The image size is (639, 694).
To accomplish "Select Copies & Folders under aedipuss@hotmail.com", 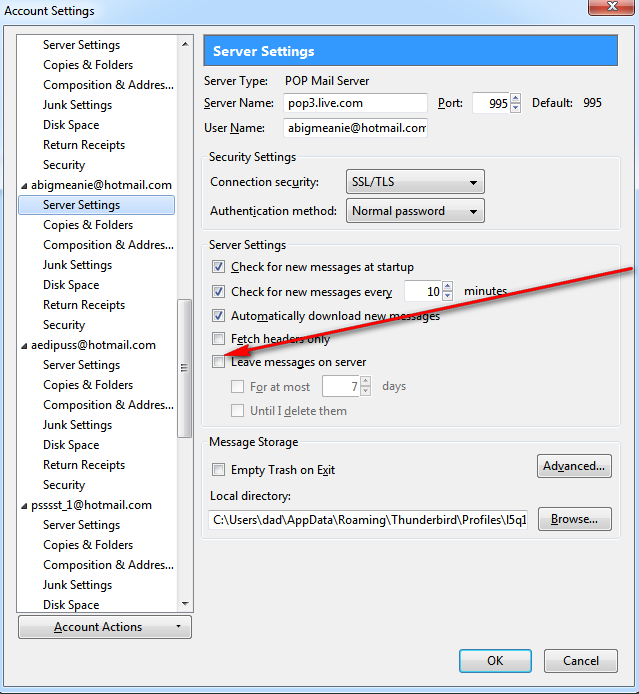I will pos(88,385).
